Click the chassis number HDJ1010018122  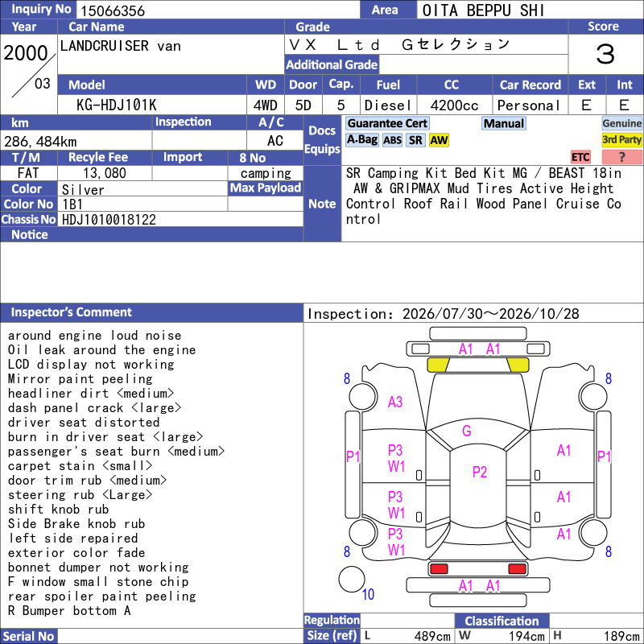(109, 219)
